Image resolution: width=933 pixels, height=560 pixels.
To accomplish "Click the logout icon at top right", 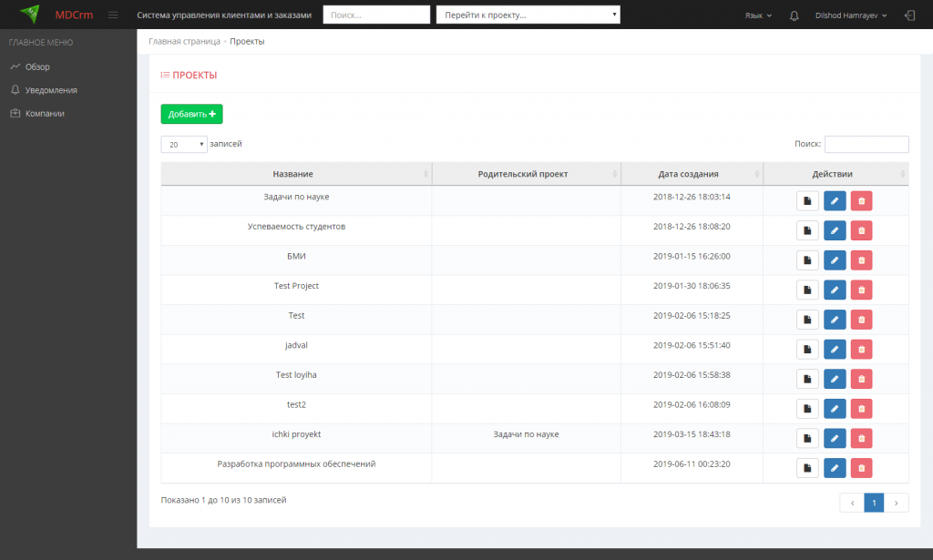I will pyautogui.click(x=910, y=15).
